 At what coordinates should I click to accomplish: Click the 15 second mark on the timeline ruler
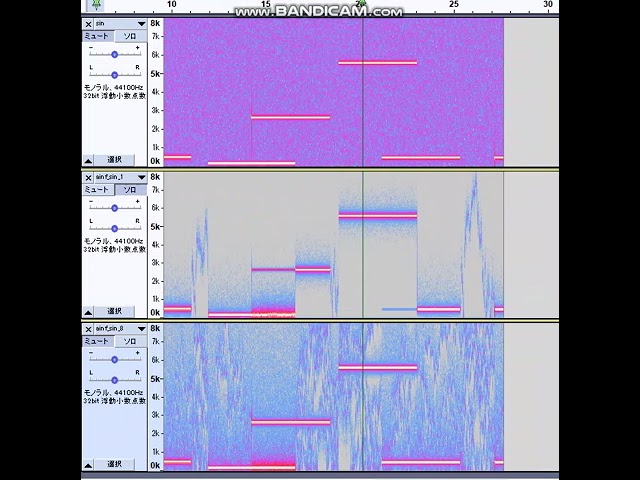click(266, 4)
